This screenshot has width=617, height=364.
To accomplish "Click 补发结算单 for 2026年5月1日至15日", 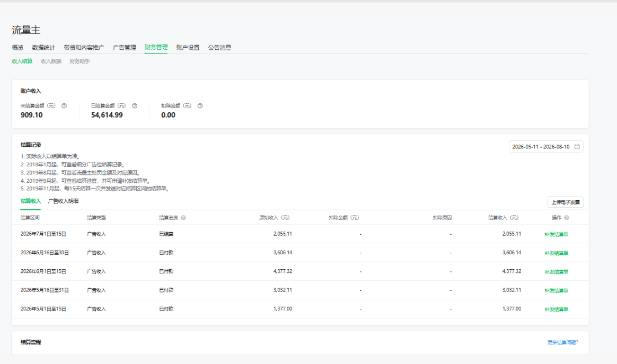I will (557, 309).
